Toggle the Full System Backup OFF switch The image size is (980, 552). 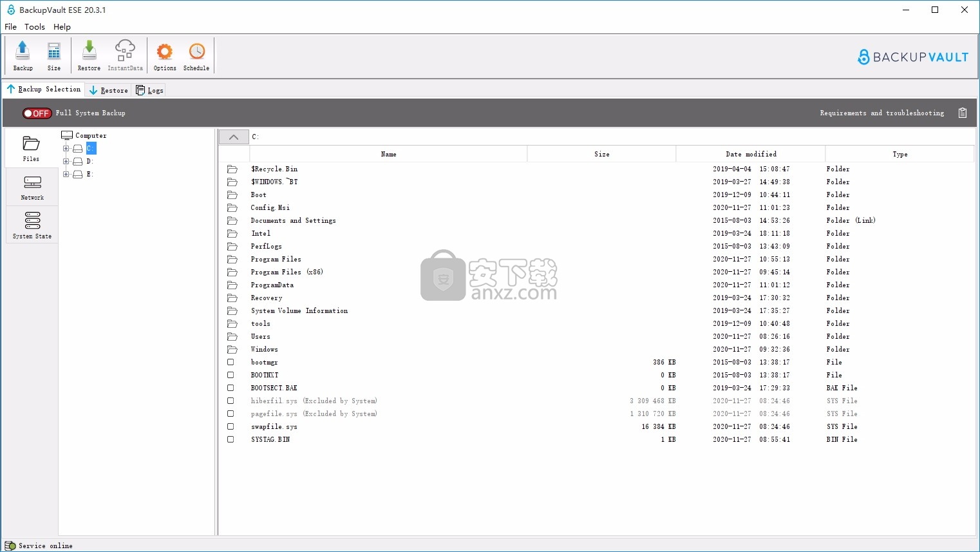37,113
